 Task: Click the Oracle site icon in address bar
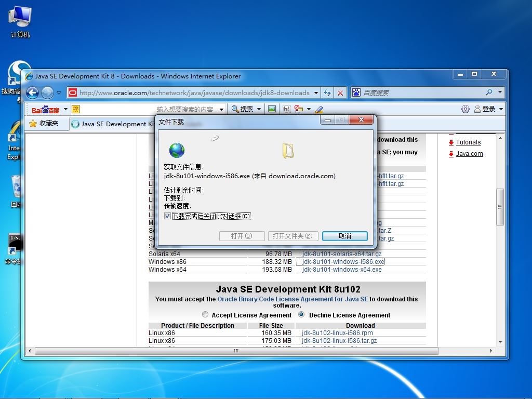click(x=72, y=92)
